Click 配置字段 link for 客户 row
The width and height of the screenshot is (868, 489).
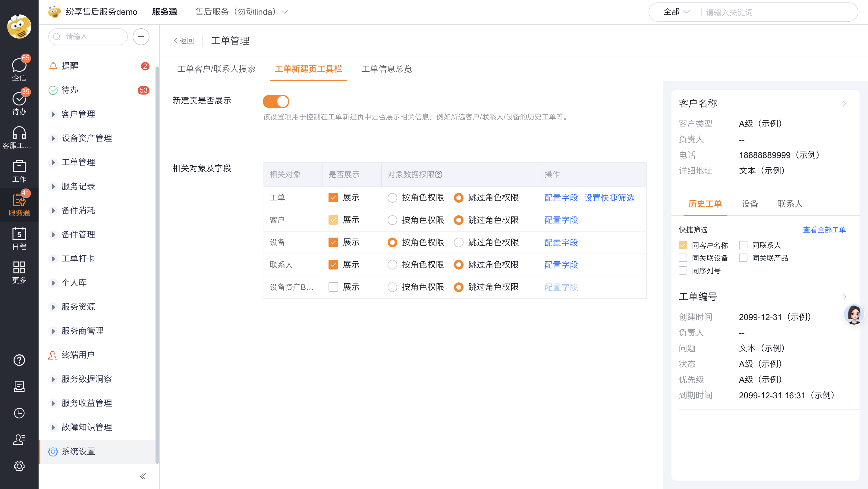click(561, 220)
